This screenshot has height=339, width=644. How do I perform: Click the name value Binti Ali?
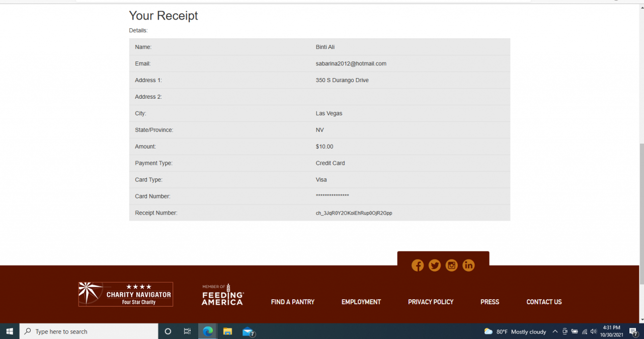pyautogui.click(x=325, y=47)
